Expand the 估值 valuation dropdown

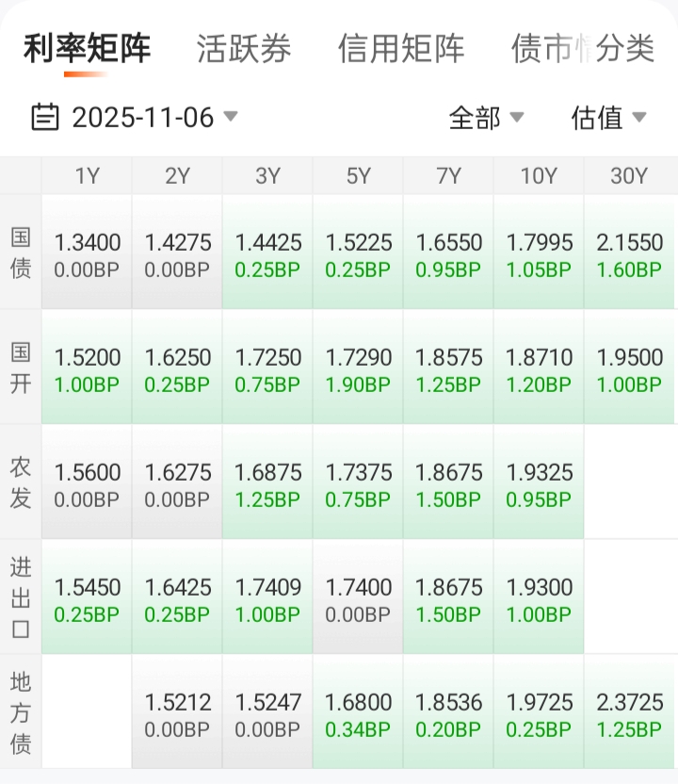pos(608,118)
